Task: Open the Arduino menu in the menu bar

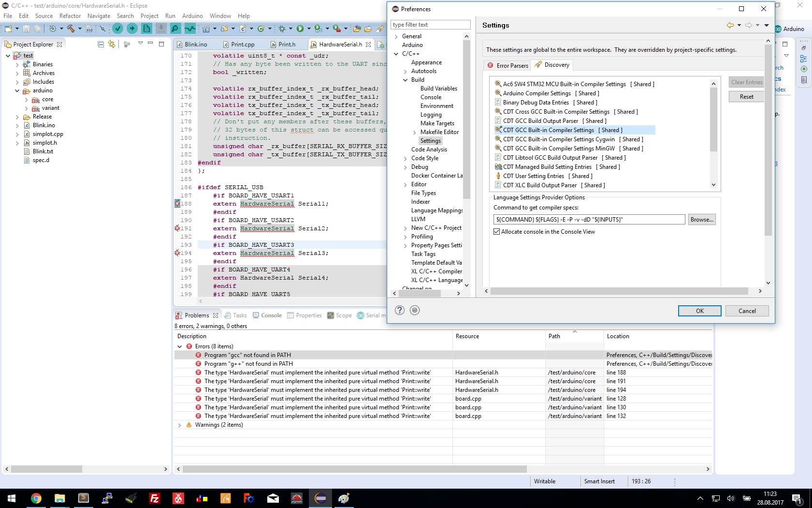Action: tap(192, 16)
